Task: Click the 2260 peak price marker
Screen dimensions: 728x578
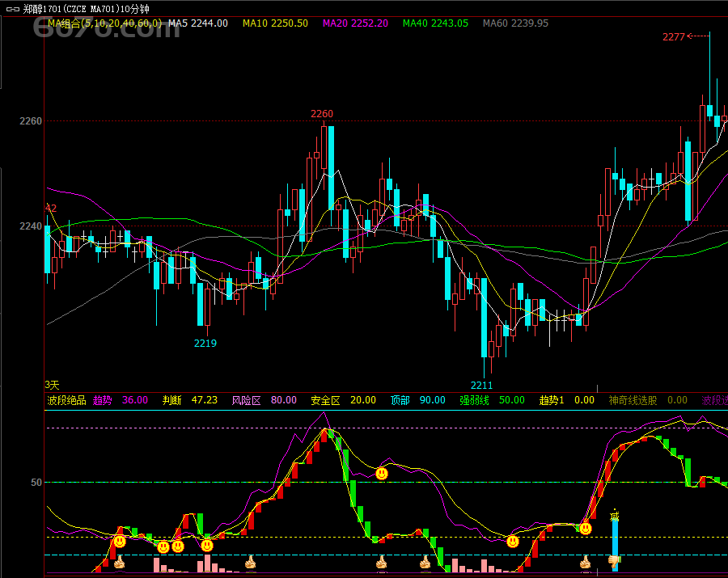Action: (322, 114)
